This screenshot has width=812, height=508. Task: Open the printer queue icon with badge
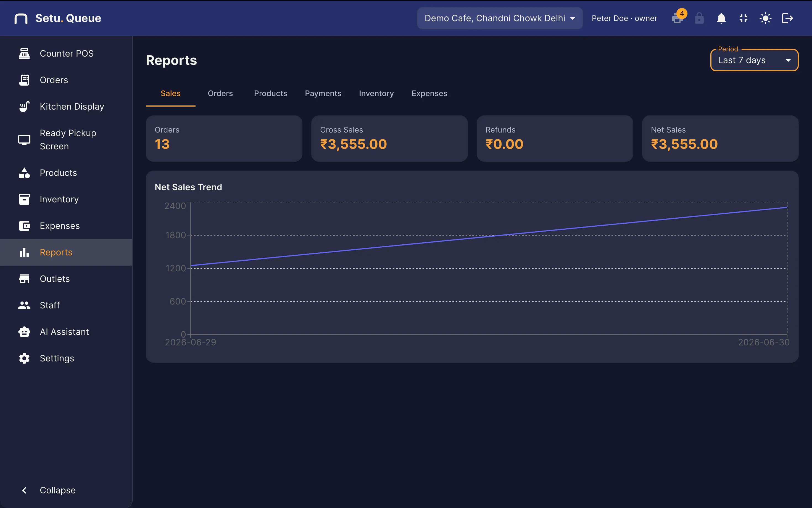click(677, 18)
